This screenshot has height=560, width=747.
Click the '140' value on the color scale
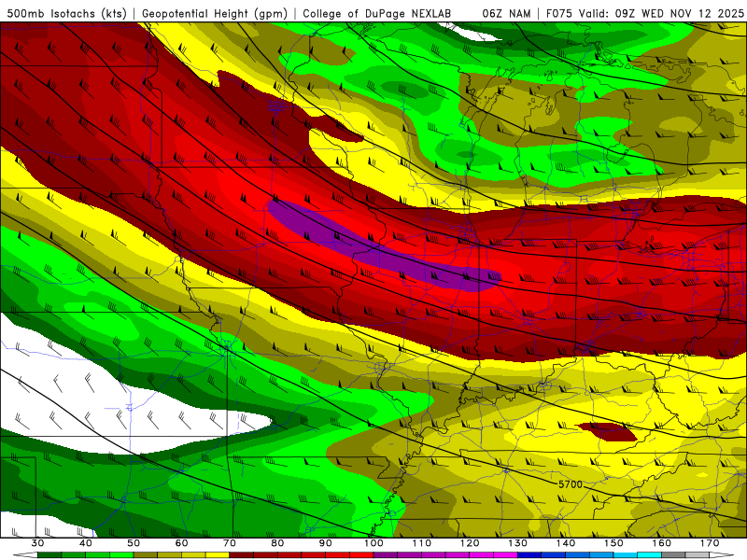(566, 543)
